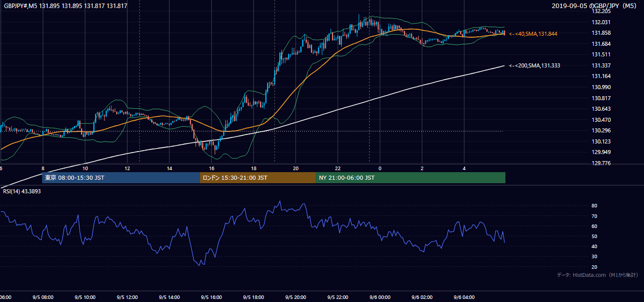Image resolution: width=644 pixels, height=302 pixels.
Task: Click RSI scale value 50
Action: [595, 236]
